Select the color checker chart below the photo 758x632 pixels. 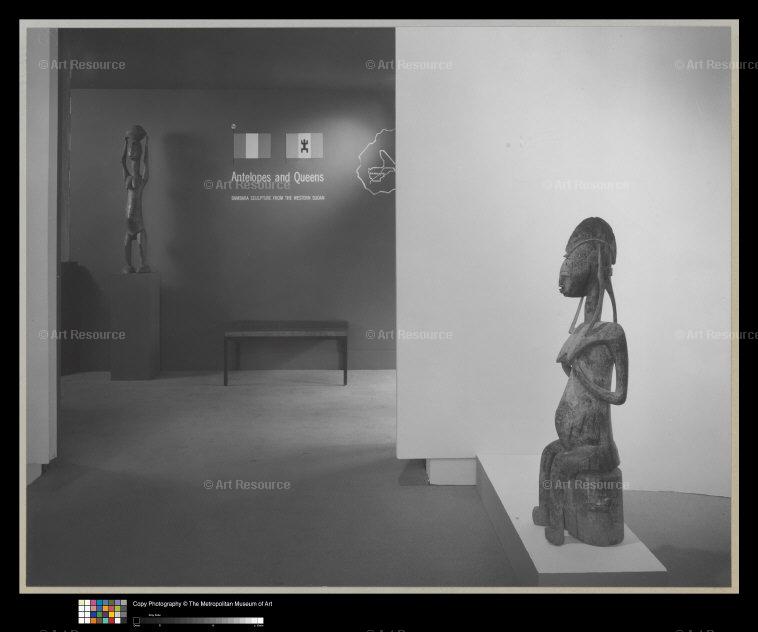(102, 612)
